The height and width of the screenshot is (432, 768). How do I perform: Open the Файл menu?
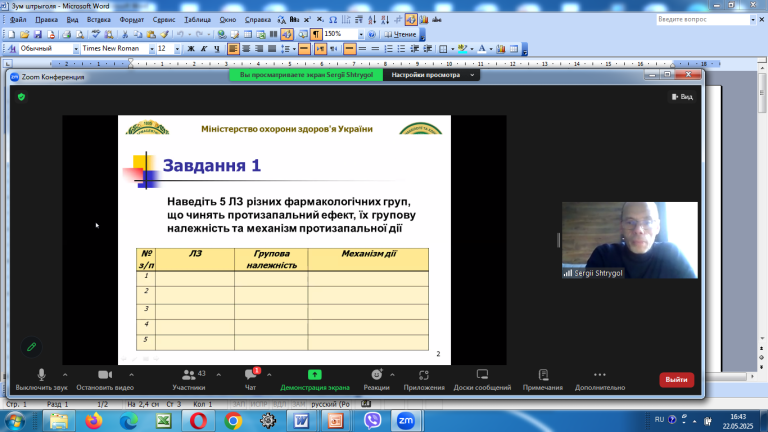[18, 20]
